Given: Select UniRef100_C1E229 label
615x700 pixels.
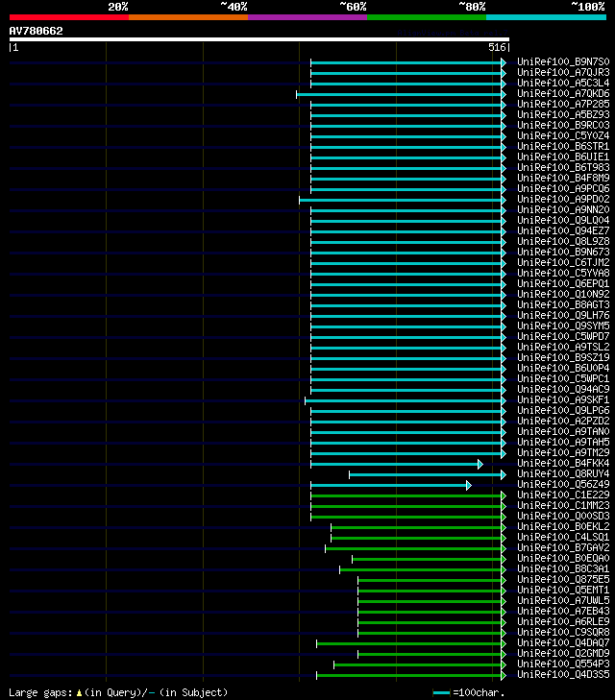Looking at the screenshot, I should [x=563, y=495].
